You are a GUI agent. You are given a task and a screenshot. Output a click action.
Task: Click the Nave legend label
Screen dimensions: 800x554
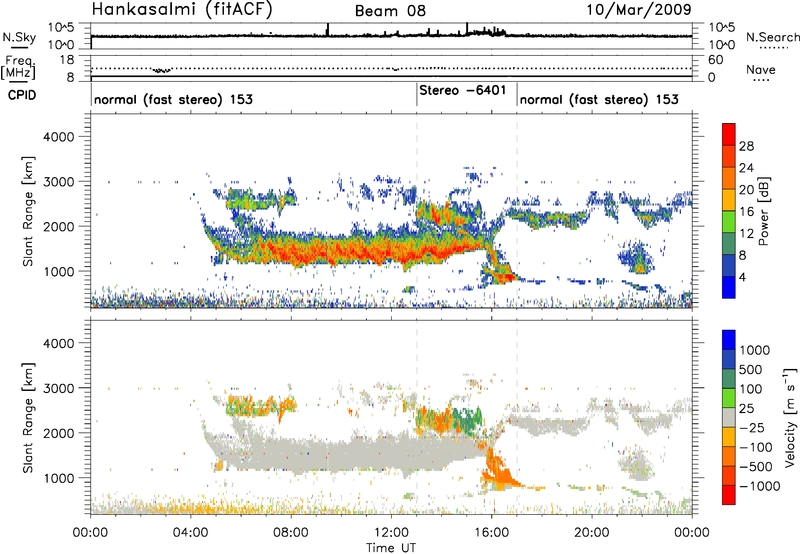761,69
